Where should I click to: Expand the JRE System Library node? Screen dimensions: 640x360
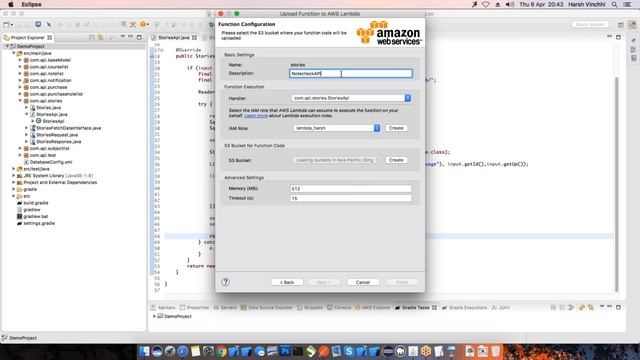(13, 176)
